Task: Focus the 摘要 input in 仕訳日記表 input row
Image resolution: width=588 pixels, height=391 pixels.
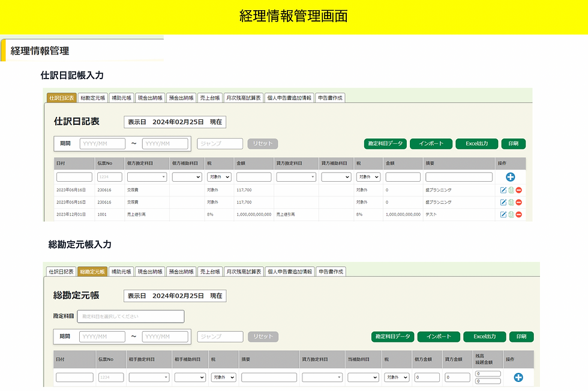Action: [x=459, y=177]
